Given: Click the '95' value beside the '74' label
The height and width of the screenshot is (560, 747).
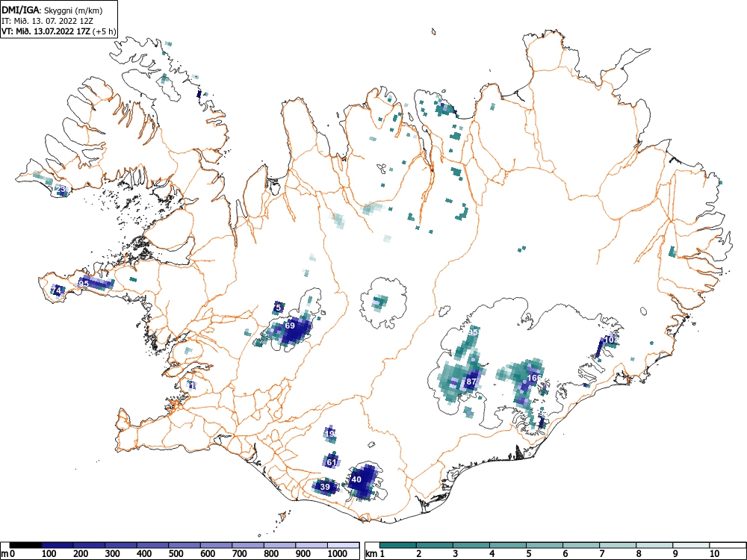Looking at the screenshot, I should click(x=84, y=284).
